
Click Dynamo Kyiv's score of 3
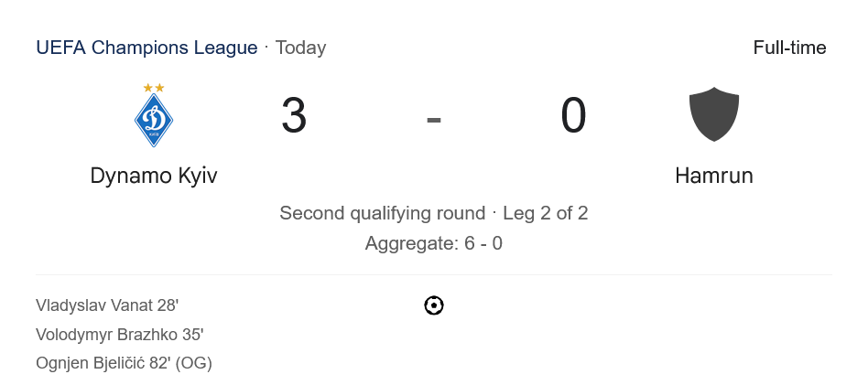pos(294,116)
